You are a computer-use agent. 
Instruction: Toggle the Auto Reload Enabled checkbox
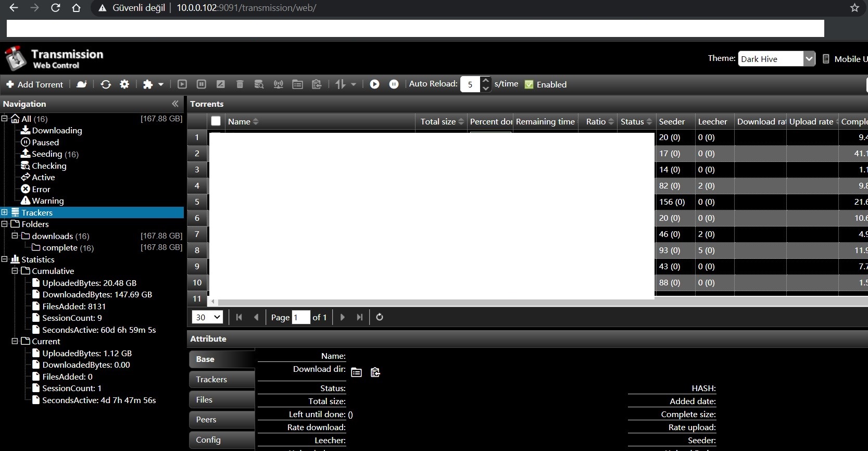click(x=529, y=84)
